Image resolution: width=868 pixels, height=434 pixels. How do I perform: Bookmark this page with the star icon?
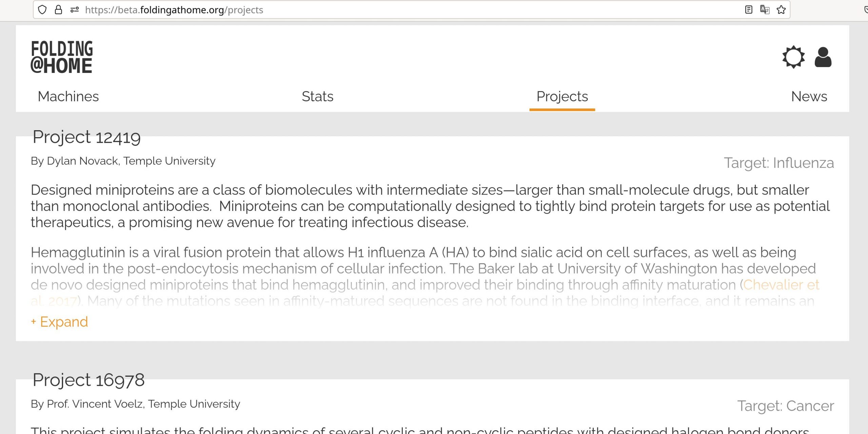click(781, 10)
